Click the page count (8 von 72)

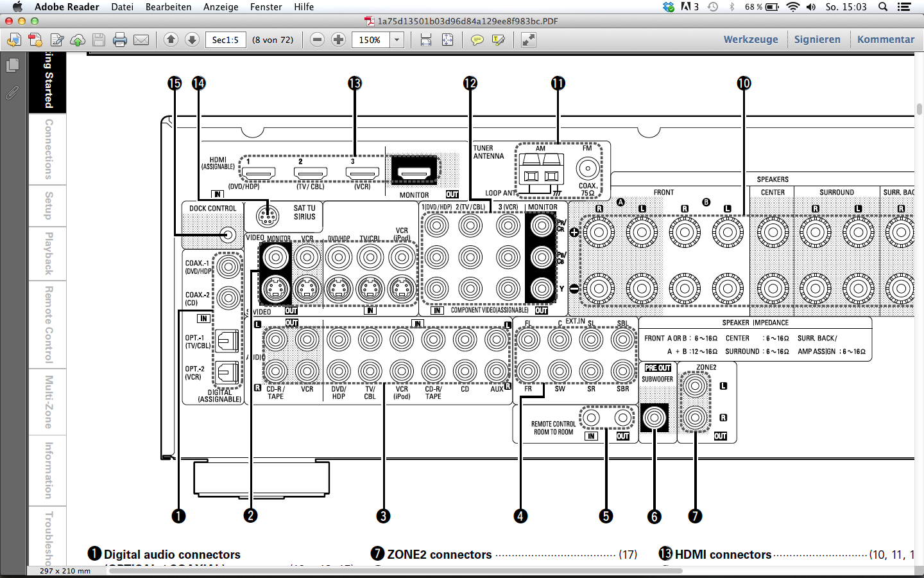click(x=273, y=40)
